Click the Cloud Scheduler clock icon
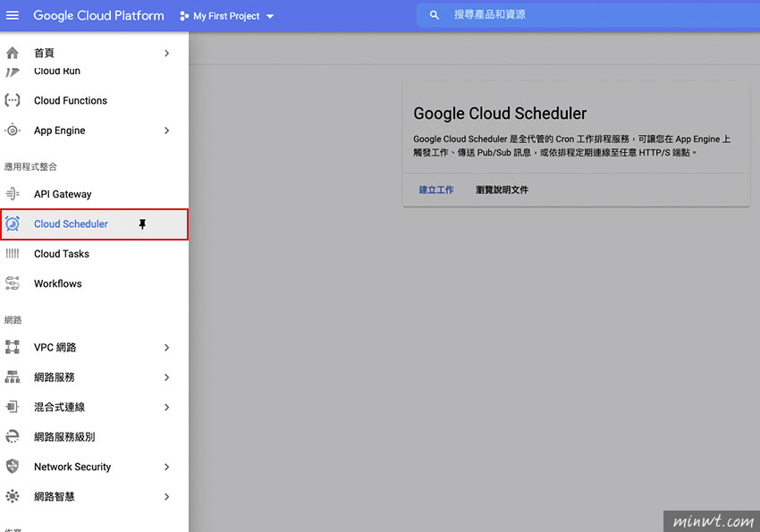760x532 pixels. (13, 224)
